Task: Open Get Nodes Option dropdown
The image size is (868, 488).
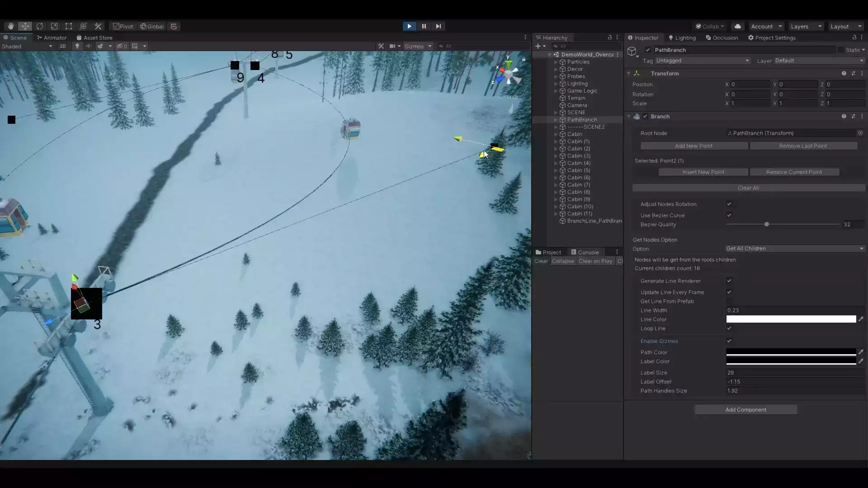Action: [794, 249]
